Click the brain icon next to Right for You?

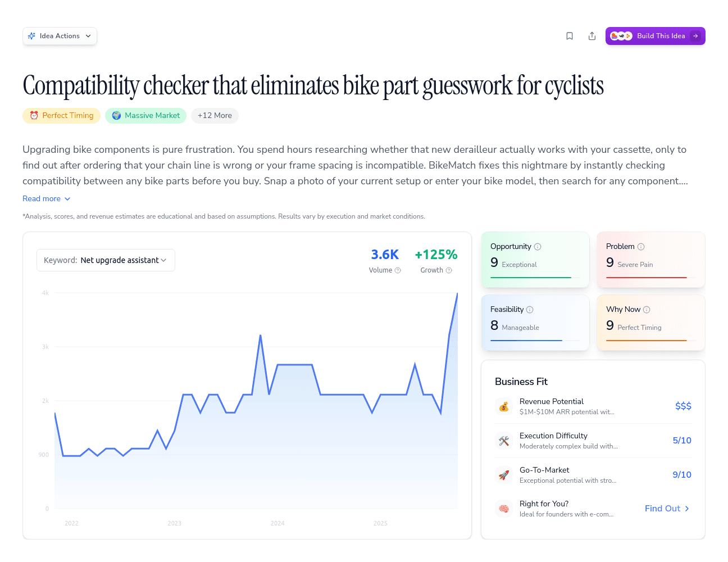[504, 508]
